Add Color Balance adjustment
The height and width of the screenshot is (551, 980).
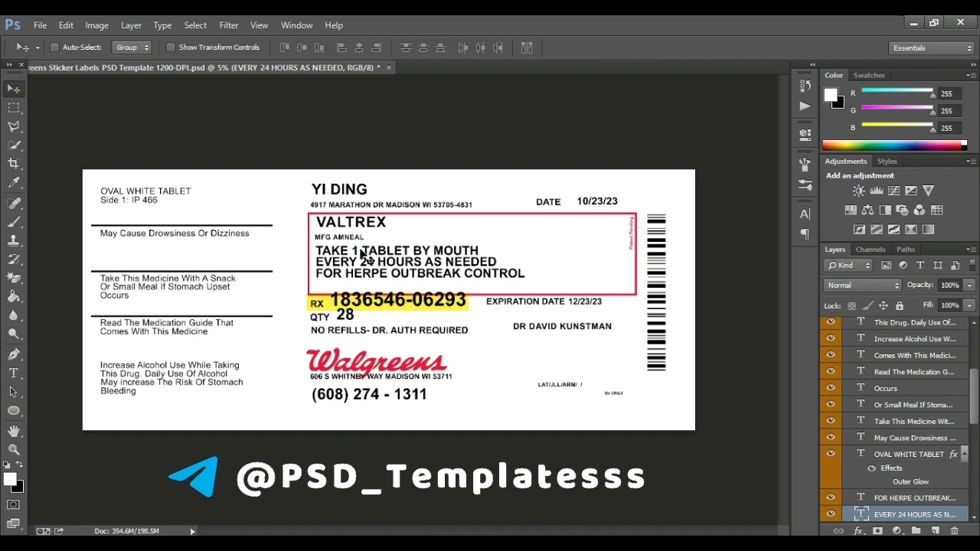click(867, 210)
